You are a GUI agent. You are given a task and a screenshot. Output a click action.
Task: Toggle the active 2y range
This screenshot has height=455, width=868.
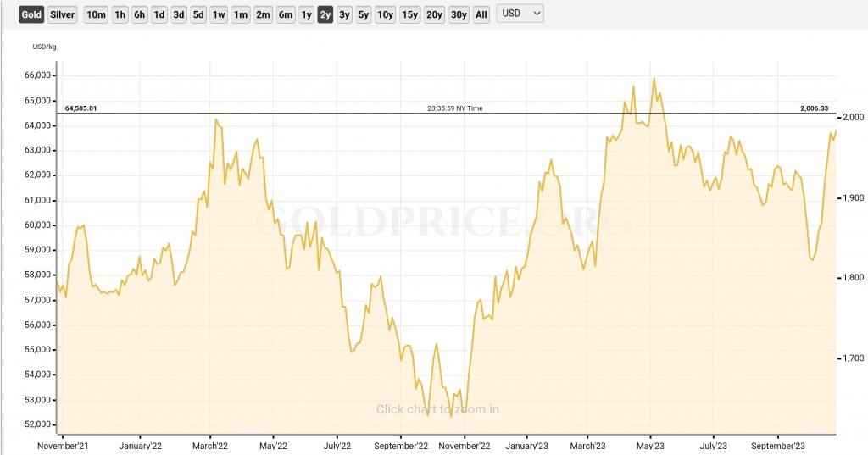click(325, 14)
